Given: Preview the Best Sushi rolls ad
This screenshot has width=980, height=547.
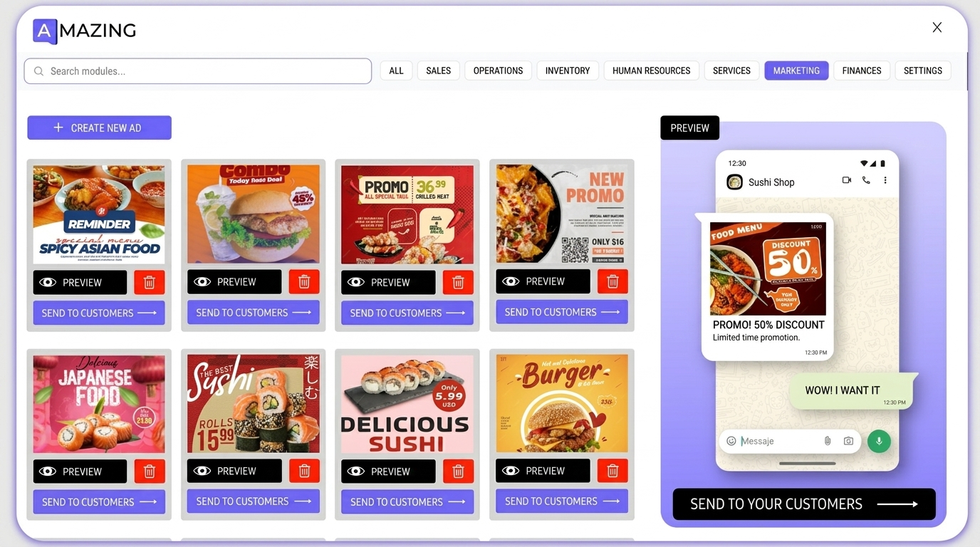Looking at the screenshot, I should click(234, 471).
